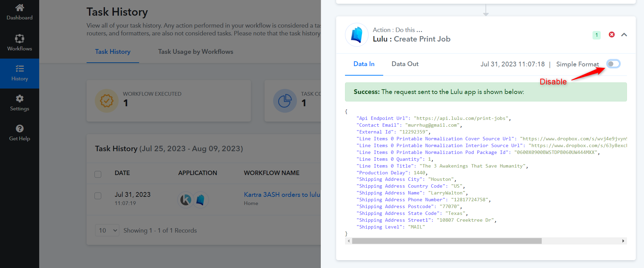Click the Task Consumed pie chart icon
644x268 pixels.
[285, 101]
